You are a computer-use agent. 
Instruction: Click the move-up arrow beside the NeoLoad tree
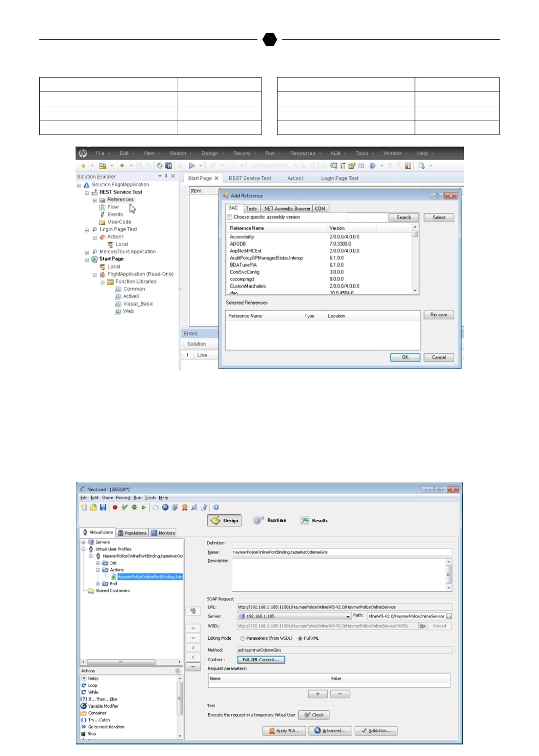click(x=193, y=628)
